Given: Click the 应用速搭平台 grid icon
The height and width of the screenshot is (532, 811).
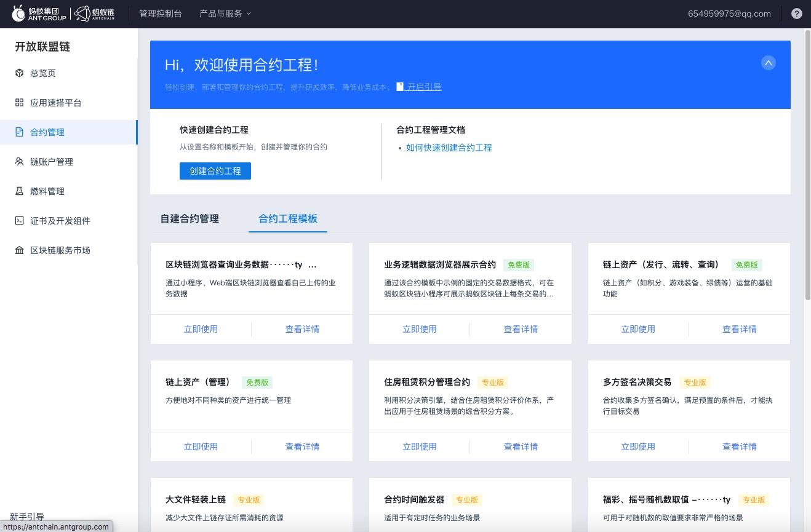Looking at the screenshot, I should [x=19, y=103].
